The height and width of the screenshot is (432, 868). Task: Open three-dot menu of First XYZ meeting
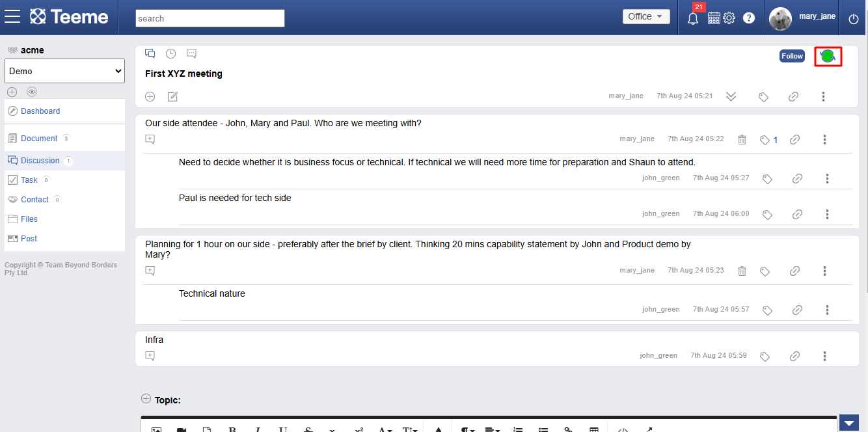823,96
